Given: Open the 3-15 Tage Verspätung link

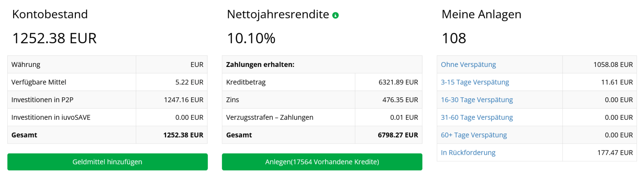Looking at the screenshot, I should click(x=475, y=82).
